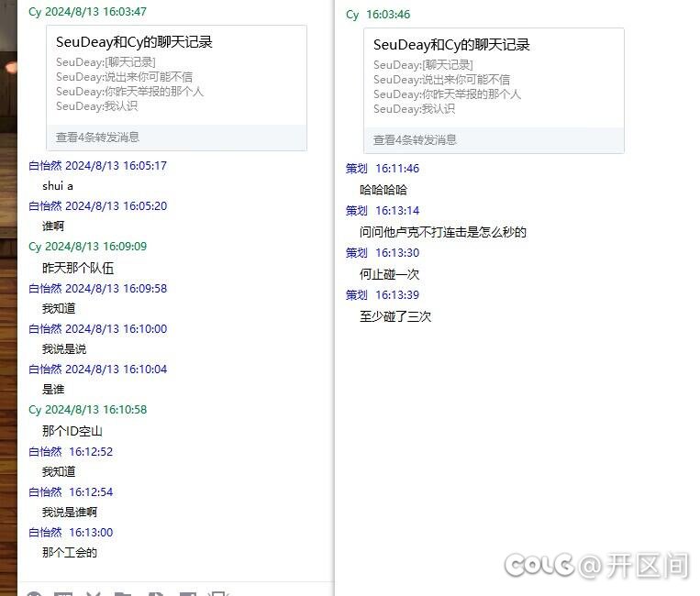Open '查看4条转发消息' under Cy 16:03:46

pos(415,140)
